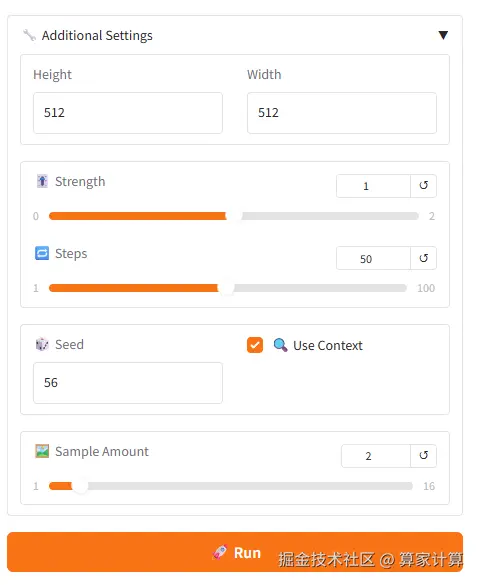
Task: Click the Sample Amount slider handle
Action: (80, 486)
